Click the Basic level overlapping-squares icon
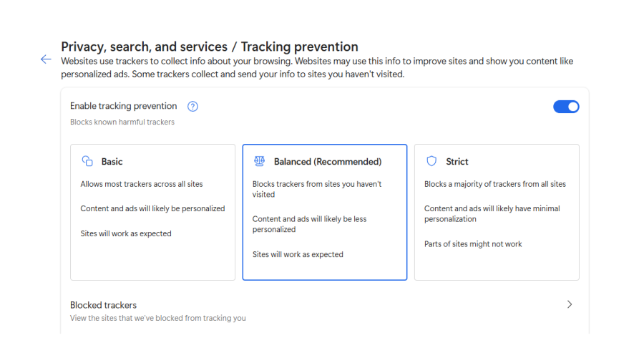This screenshot has width=644, height=363. click(x=87, y=161)
